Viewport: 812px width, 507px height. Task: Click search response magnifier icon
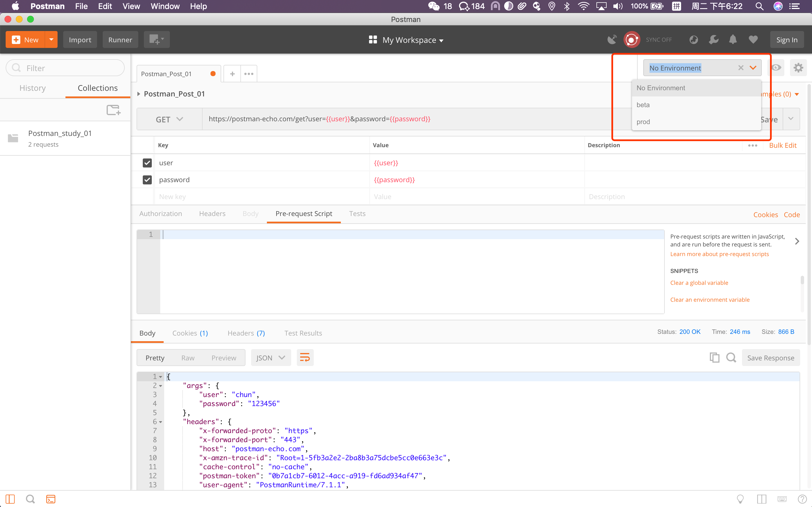point(731,358)
